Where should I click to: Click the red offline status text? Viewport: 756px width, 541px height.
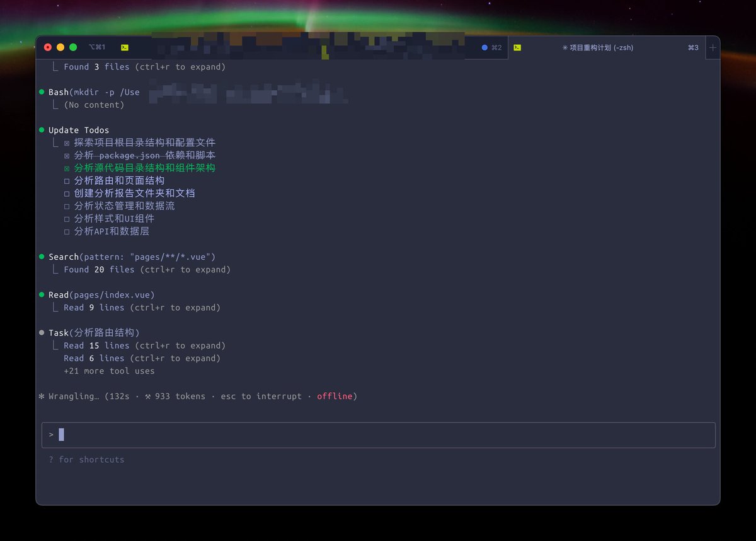coord(335,397)
